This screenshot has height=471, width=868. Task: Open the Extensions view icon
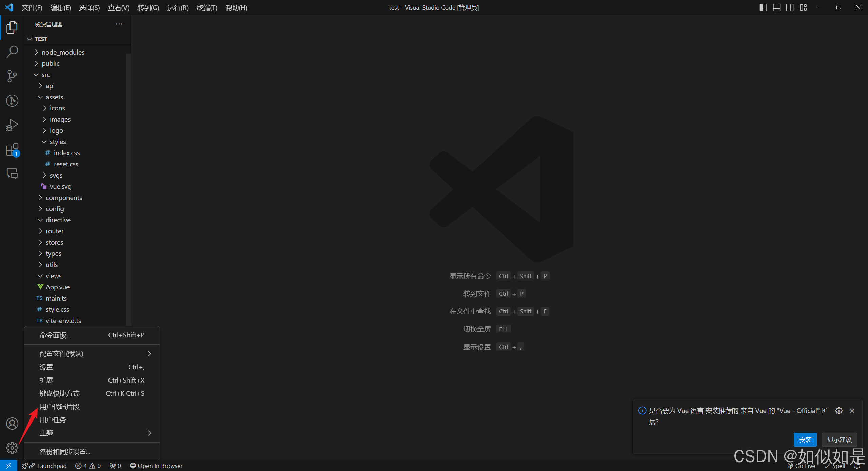tap(12, 149)
